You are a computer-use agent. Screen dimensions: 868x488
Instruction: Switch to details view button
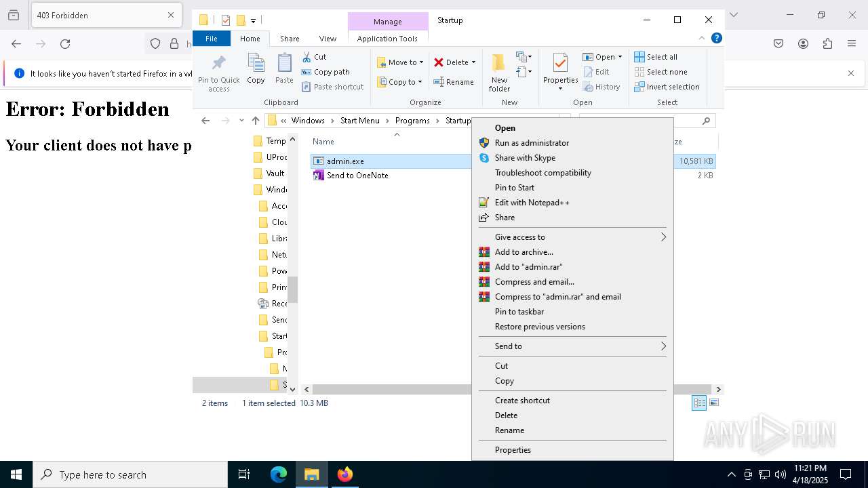click(699, 403)
